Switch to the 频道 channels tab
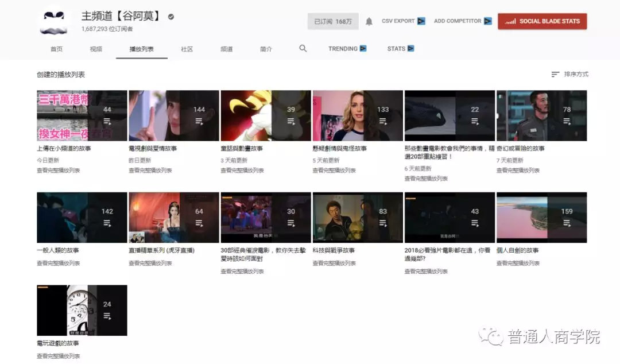The width and height of the screenshot is (620, 364). (x=227, y=49)
